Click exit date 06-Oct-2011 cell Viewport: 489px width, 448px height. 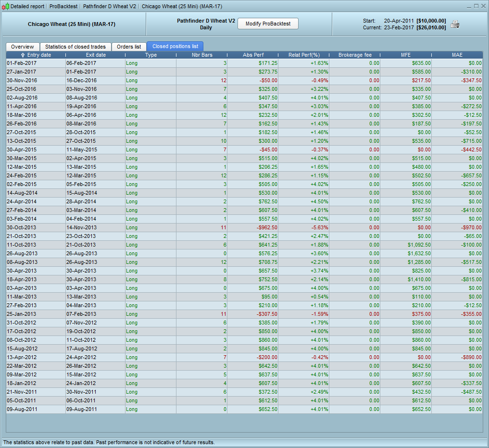[95, 400]
